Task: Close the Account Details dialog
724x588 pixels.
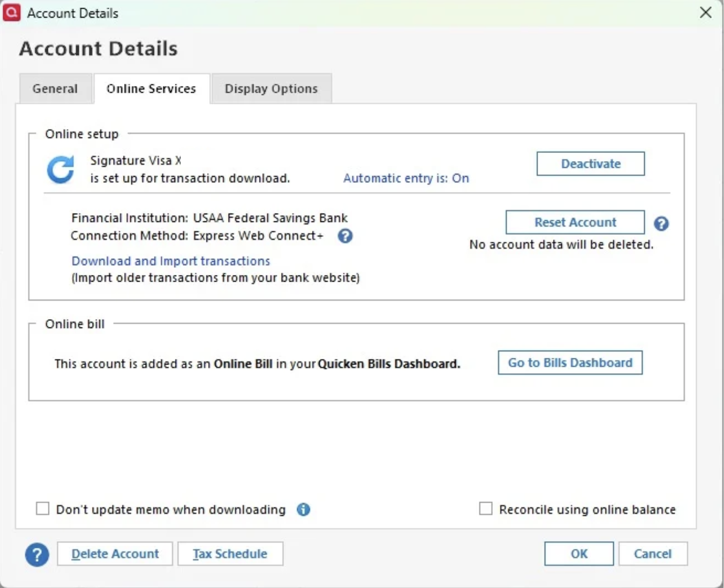Action: pos(705,12)
